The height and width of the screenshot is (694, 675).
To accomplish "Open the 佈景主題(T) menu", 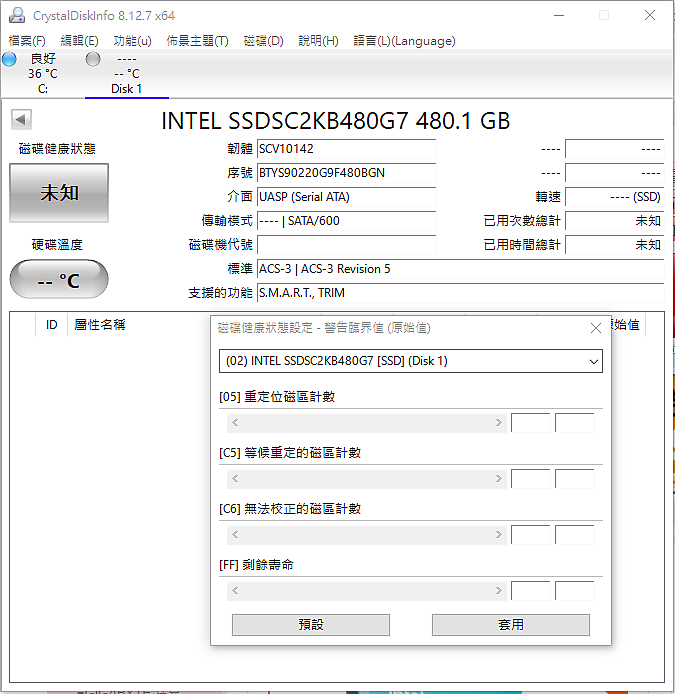I will point(197,41).
